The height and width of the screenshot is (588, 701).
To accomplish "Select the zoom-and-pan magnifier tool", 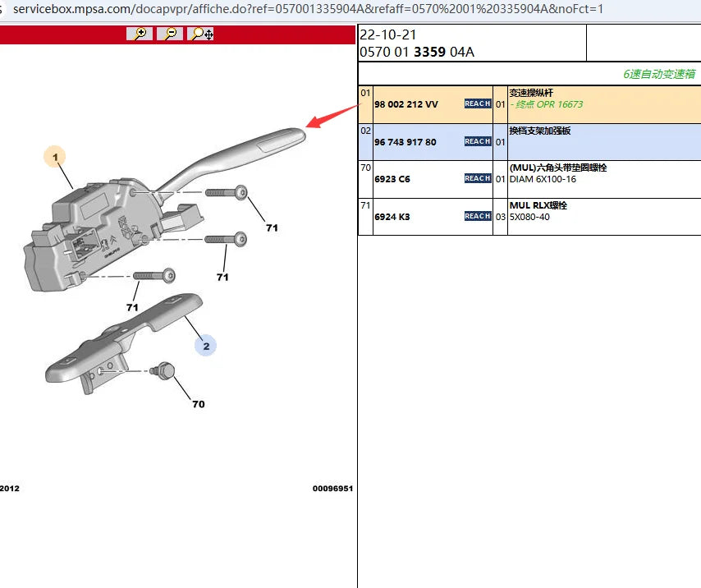I will coord(201,34).
